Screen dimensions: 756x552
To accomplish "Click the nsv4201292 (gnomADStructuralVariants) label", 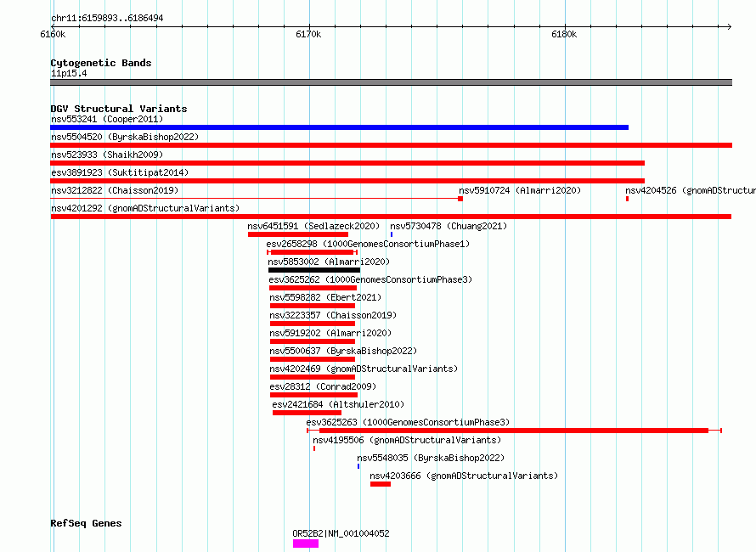I will (145, 208).
